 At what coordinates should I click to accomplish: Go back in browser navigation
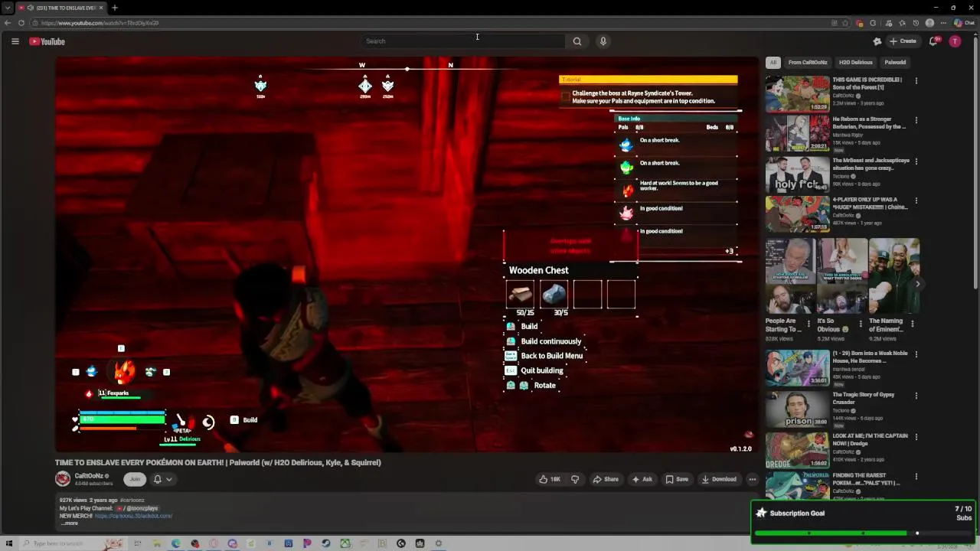click(x=8, y=23)
